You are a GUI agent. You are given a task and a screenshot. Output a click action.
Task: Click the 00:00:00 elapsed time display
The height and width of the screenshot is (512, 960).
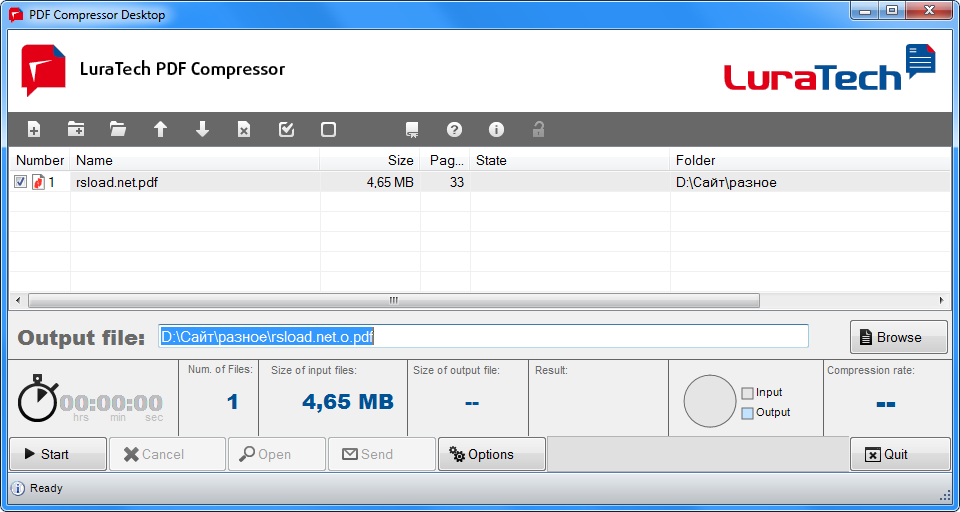[111, 403]
